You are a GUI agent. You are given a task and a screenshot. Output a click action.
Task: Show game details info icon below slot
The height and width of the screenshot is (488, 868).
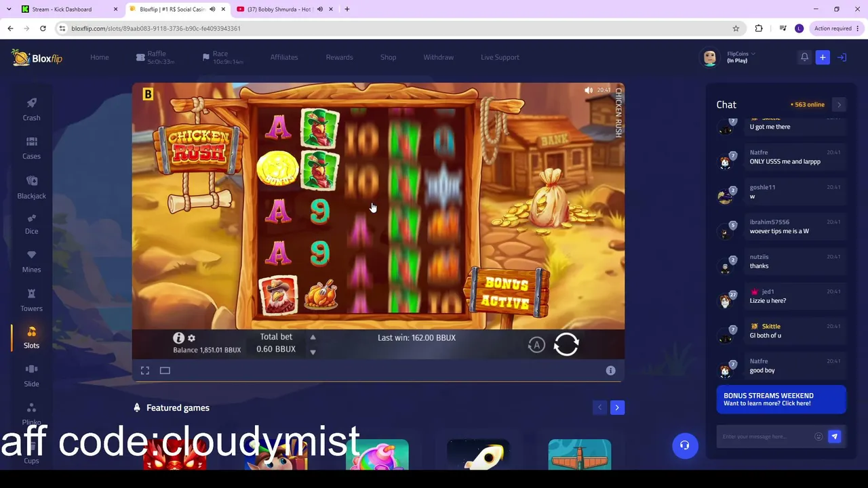coord(610,371)
